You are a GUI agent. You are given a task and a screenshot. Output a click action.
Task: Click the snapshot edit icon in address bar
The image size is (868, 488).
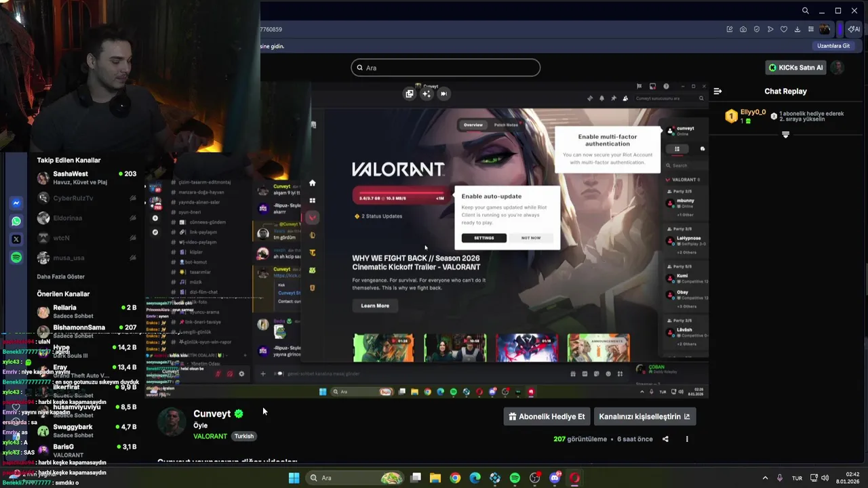point(730,29)
